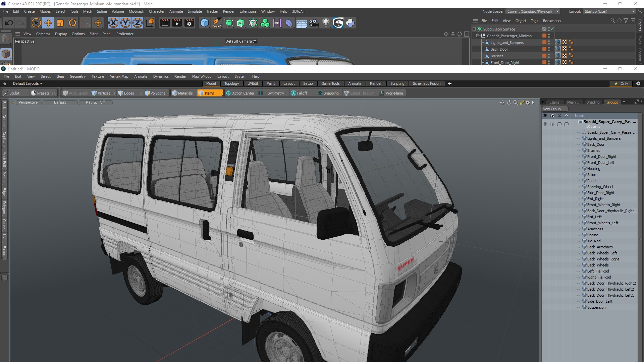Click the home icon in Object Manager
644x362 pixels.
(x=619, y=21)
